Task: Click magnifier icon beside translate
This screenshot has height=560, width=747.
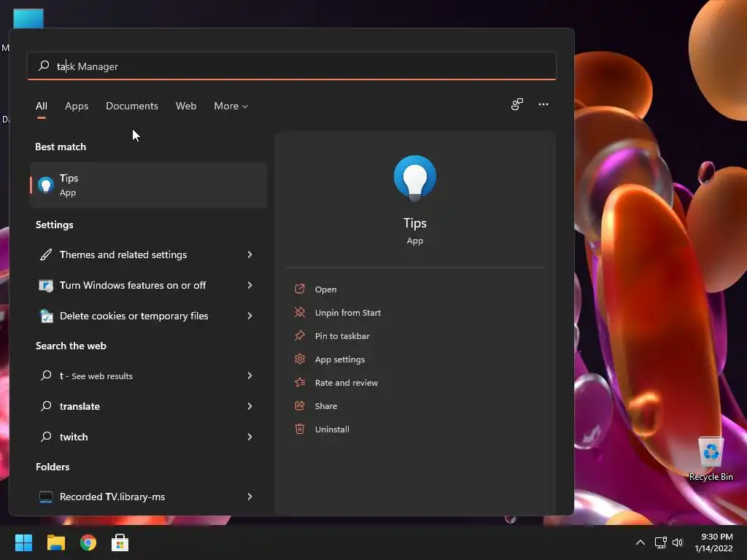Action: click(x=46, y=406)
